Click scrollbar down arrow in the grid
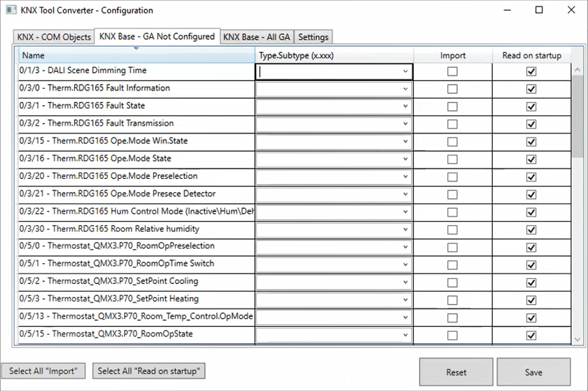Viewport: 588px width, 391px height. point(577,339)
